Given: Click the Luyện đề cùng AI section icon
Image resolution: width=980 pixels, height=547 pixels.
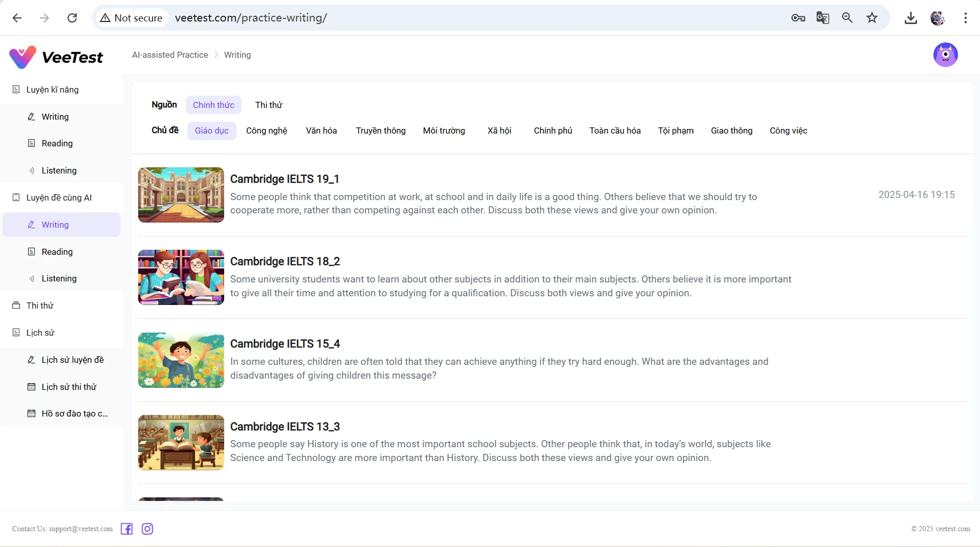Looking at the screenshot, I should point(16,198).
